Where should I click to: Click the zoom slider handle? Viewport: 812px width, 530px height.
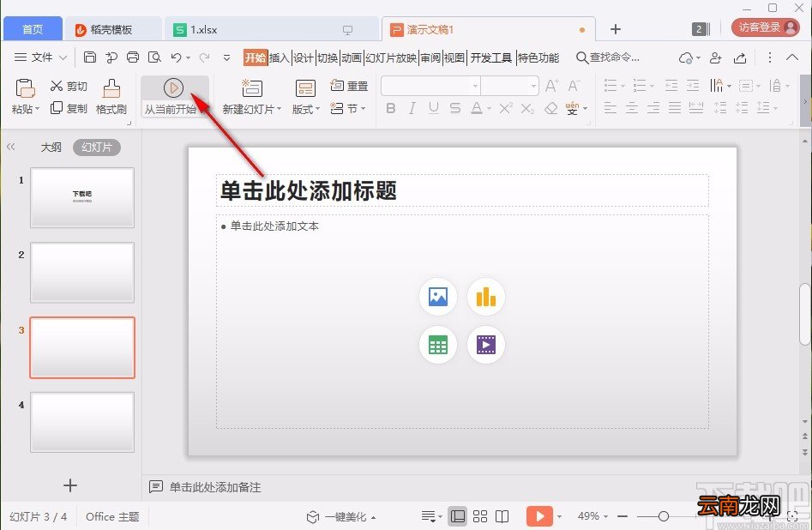(x=664, y=516)
